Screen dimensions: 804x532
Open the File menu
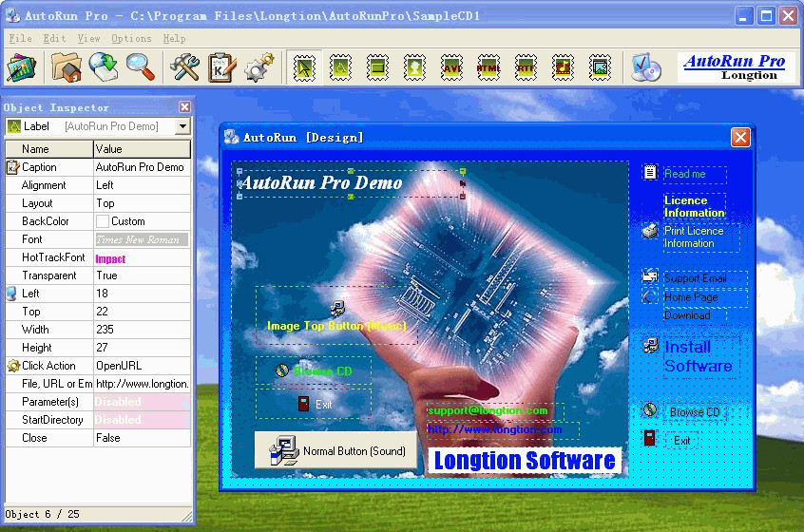coord(21,38)
